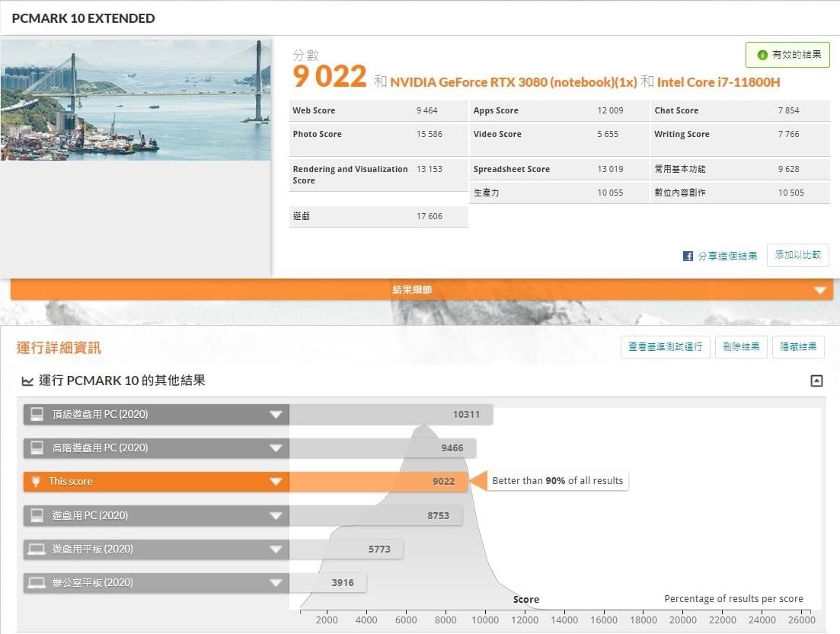Click the 生產力 score row
The height and width of the screenshot is (634, 840).
coord(559,193)
